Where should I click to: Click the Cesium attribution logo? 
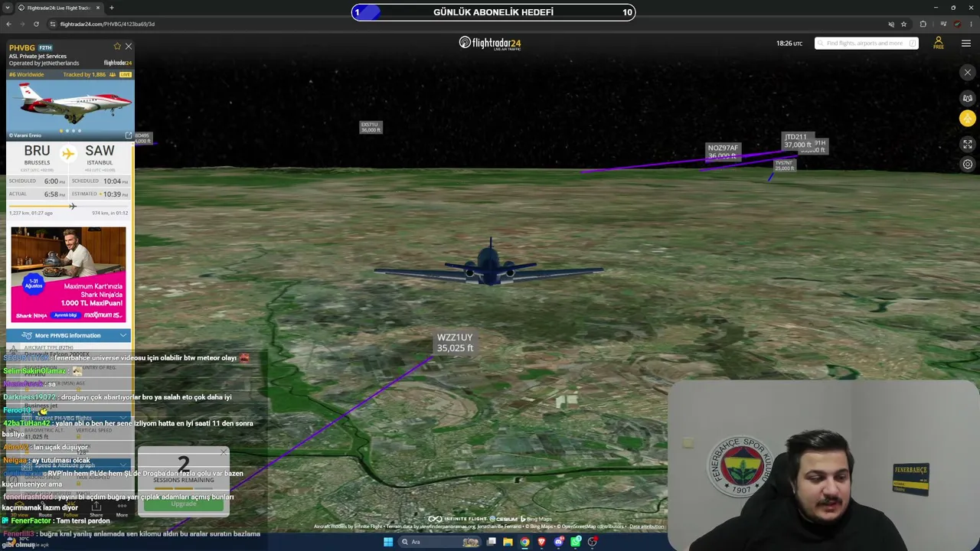coord(505,519)
